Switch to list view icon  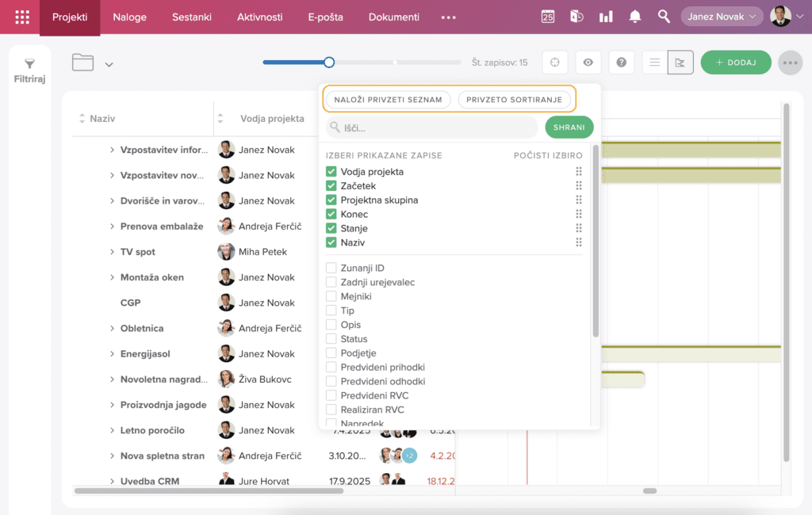tap(655, 63)
